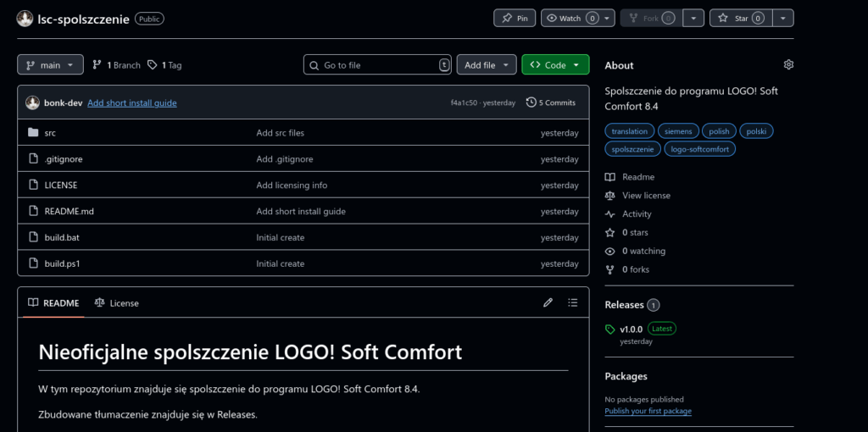868x432 pixels.
Task: Click the repository owner avatar
Action: (x=25, y=19)
